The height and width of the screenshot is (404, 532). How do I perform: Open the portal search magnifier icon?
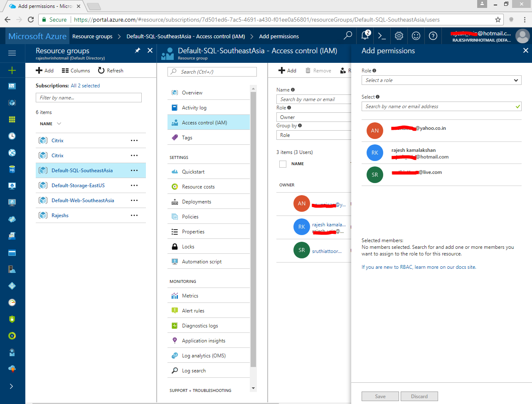[x=347, y=36]
